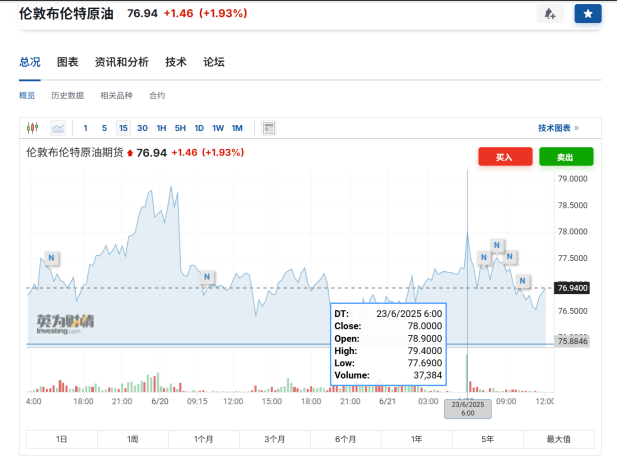Click the green 卖出 button
The height and width of the screenshot is (457, 617).
(x=566, y=157)
